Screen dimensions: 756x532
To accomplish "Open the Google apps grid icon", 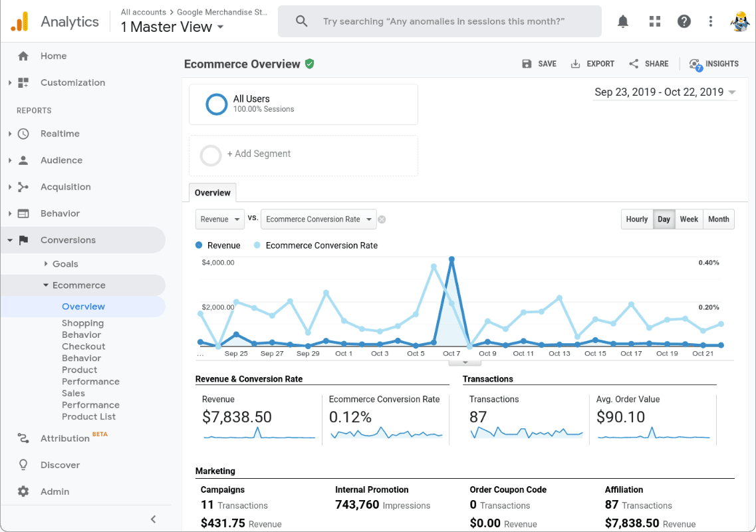I will (x=654, y=21).
